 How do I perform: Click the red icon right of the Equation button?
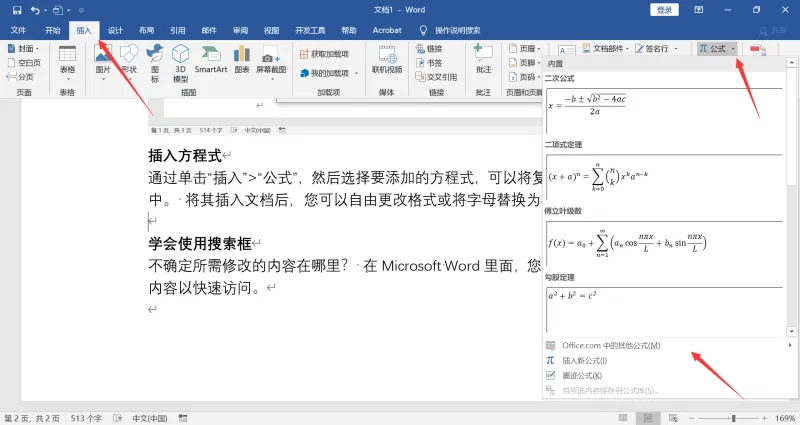pyautogui.click(x=758, y=49)
